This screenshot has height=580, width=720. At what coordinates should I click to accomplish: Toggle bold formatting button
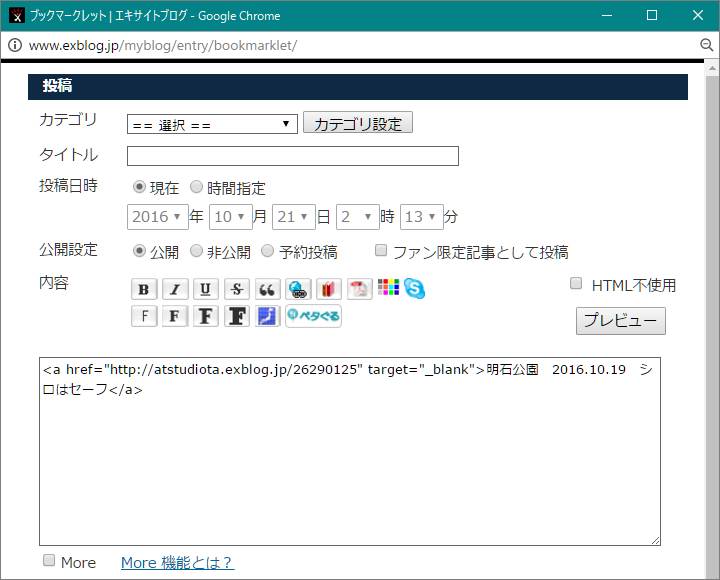(145, 289)
